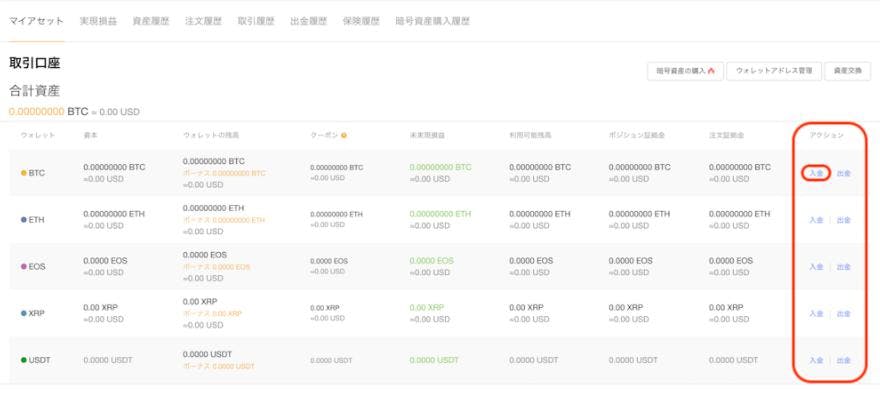Image resolution: width=880 pixels, height=393 pixels.
Task: Click the 暗号資産の購入 button
Action: pyautogui.click(x=685, y=71)
